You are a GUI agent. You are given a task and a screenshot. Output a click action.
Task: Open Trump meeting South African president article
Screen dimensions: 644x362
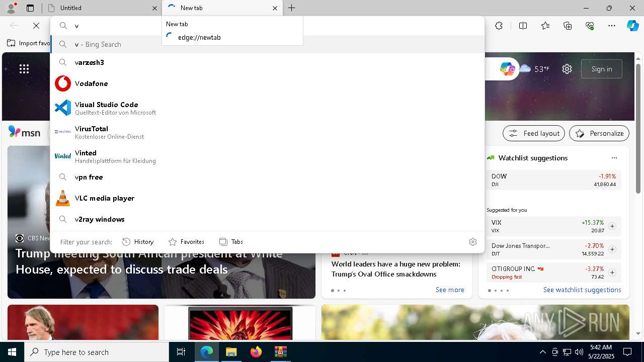(149, 261)
